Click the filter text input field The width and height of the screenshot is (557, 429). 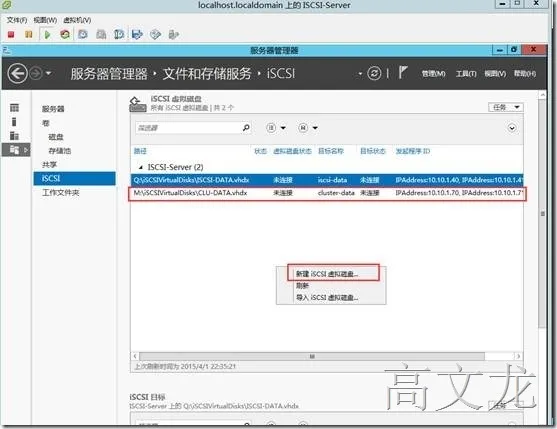[x=188, y=128]
